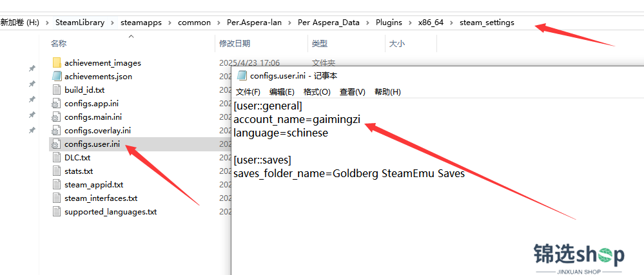644x275 pixels.
Task: Click the third pinned quick access pin
Action: 32,99
